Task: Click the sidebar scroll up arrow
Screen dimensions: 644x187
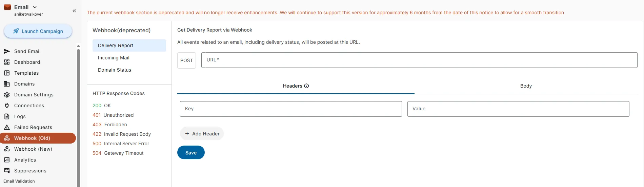Action: (78, 46)
